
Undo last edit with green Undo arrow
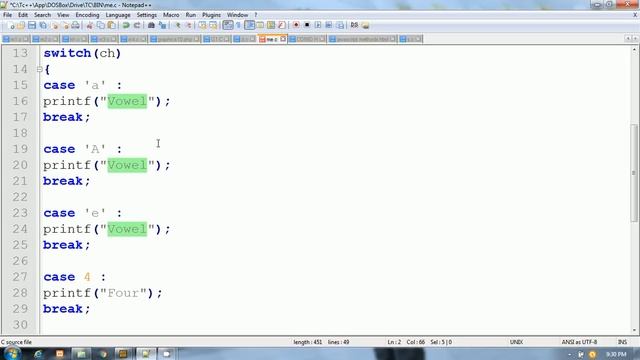126,25
